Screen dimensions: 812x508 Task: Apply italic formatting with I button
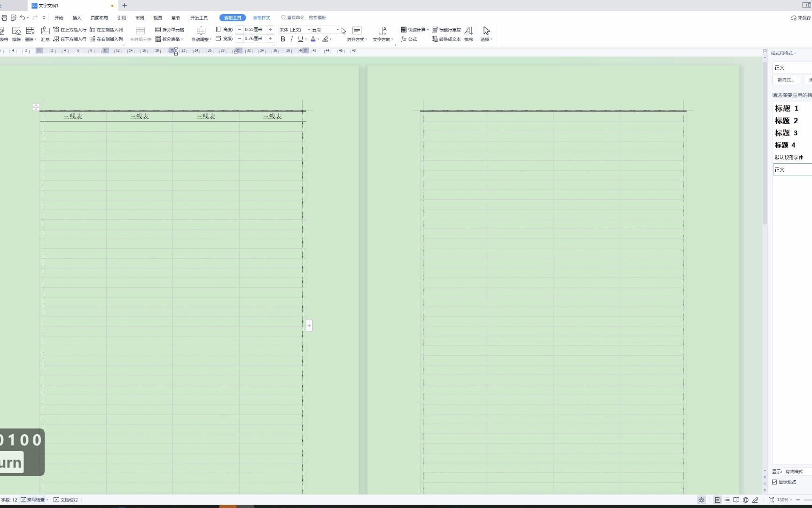[292, 39]
